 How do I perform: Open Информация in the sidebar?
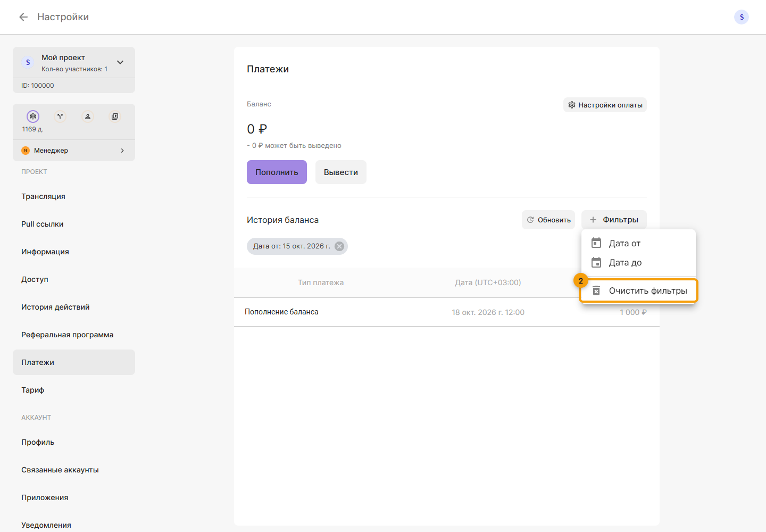coord(74,252)
